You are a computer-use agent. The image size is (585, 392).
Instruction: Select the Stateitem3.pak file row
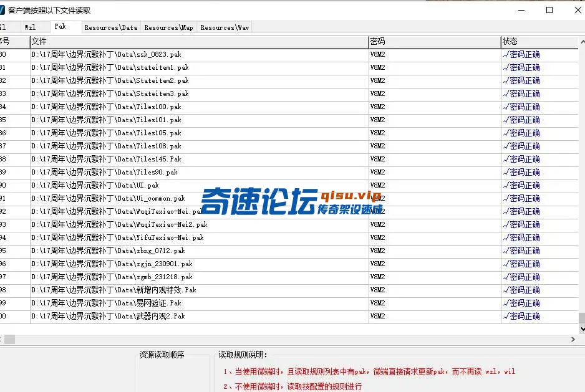point(289,93)
